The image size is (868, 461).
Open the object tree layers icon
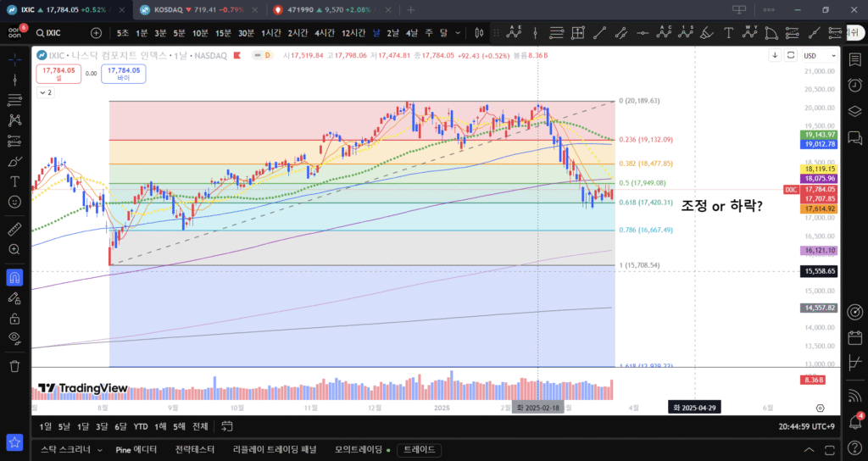[x=854, y=111]
